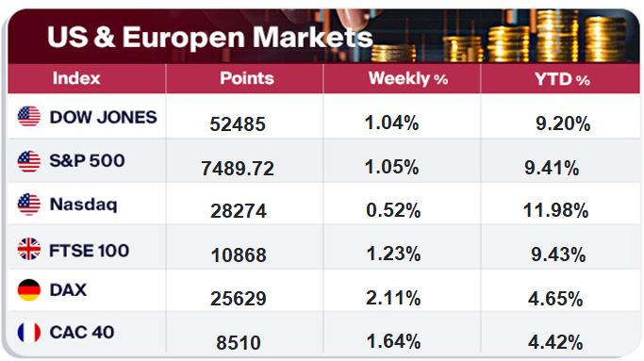Click the US & Europen Markets title
Image resolution: width=644 pixels, height=361 pixels.
tap(210, 37)
